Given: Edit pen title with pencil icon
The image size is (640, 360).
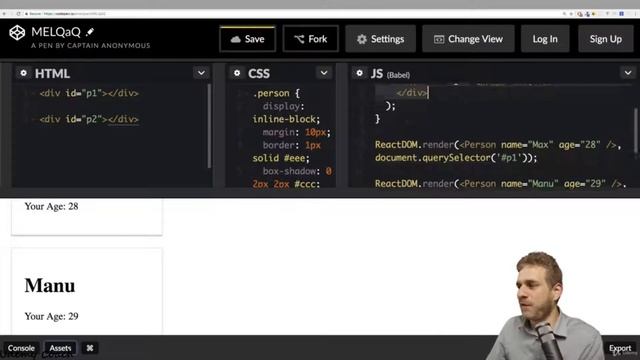Looking at the screenshot, I should click(90, 32).
